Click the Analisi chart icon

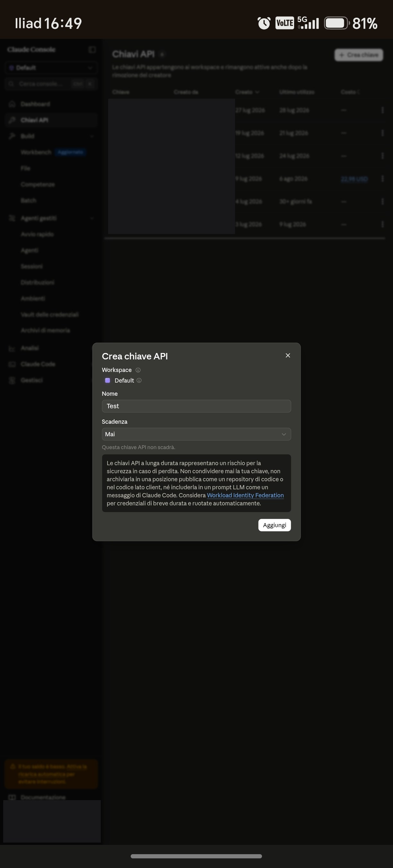[x=12, y=348]
